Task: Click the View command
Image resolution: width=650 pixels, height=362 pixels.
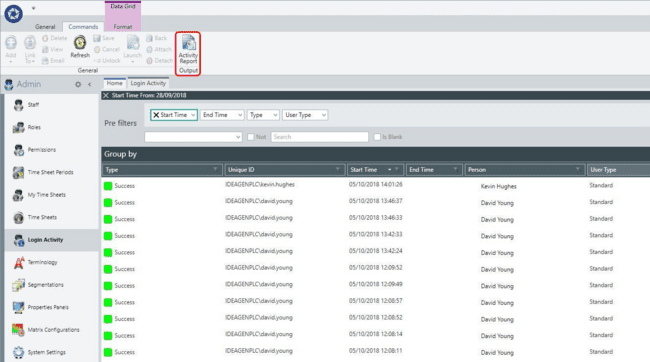Action: [x=52, y=49]
